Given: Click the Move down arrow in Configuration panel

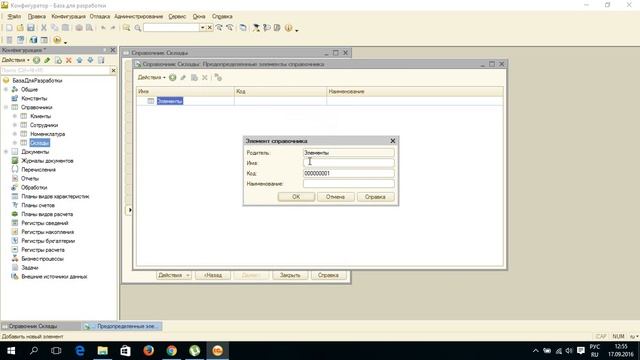Looking at the screenshot, I should (90, 60).
